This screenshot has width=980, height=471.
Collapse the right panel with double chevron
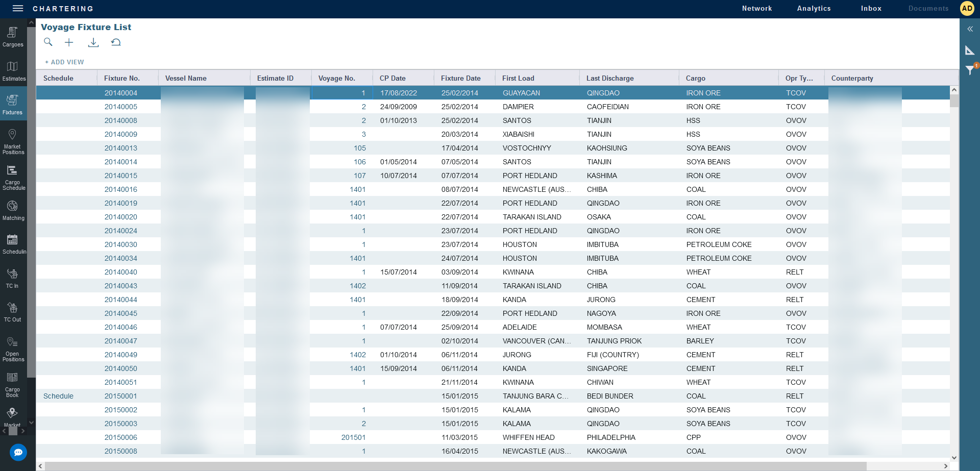click(970, 29)
